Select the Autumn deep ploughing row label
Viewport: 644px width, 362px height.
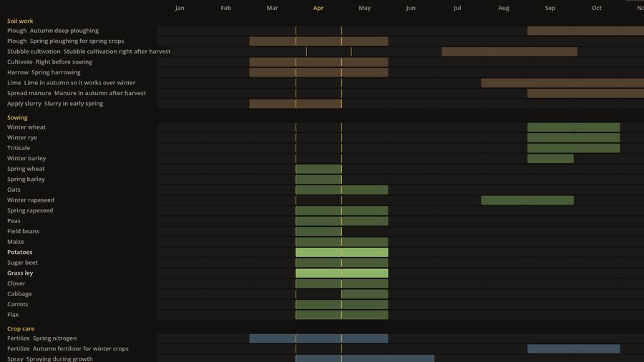[52, 30]
